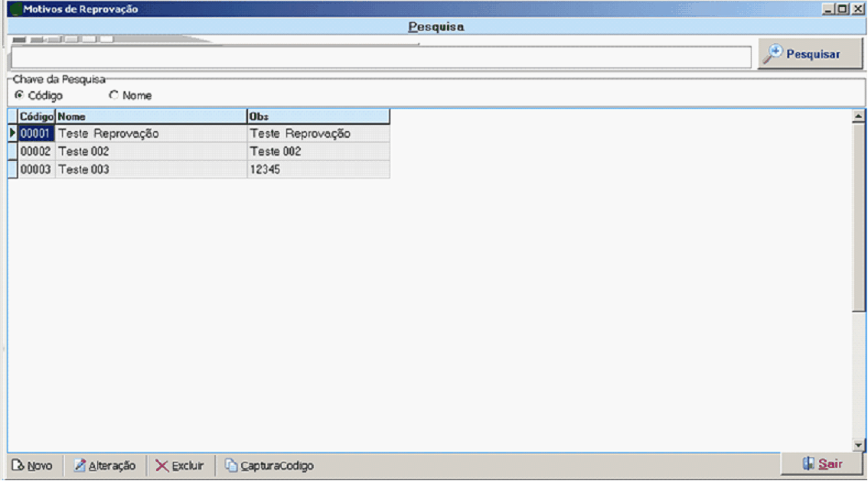Select row 00002 Teste 002
The height and width of the screenshot is (481, 868).
click(150, 152)
